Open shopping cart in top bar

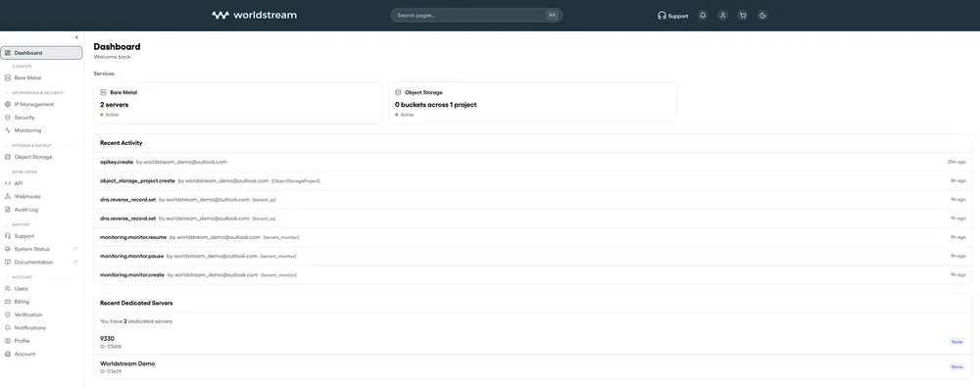point(743,15)
